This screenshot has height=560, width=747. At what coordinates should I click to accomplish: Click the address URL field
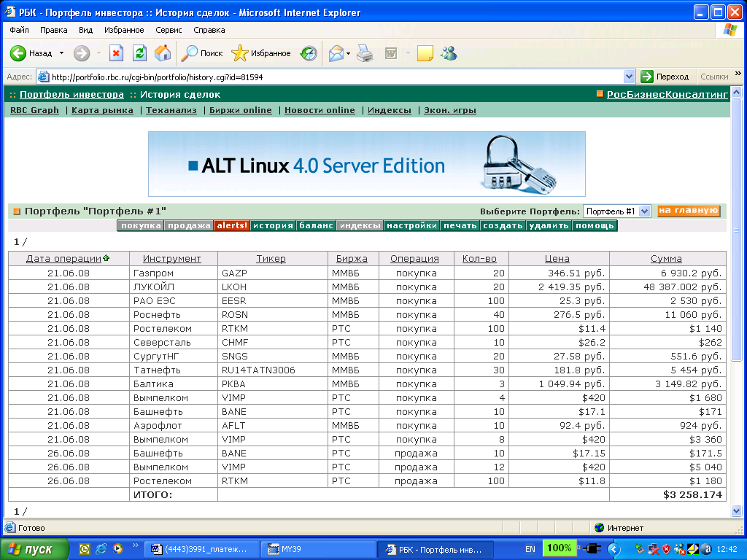click(x=330, y=77)
